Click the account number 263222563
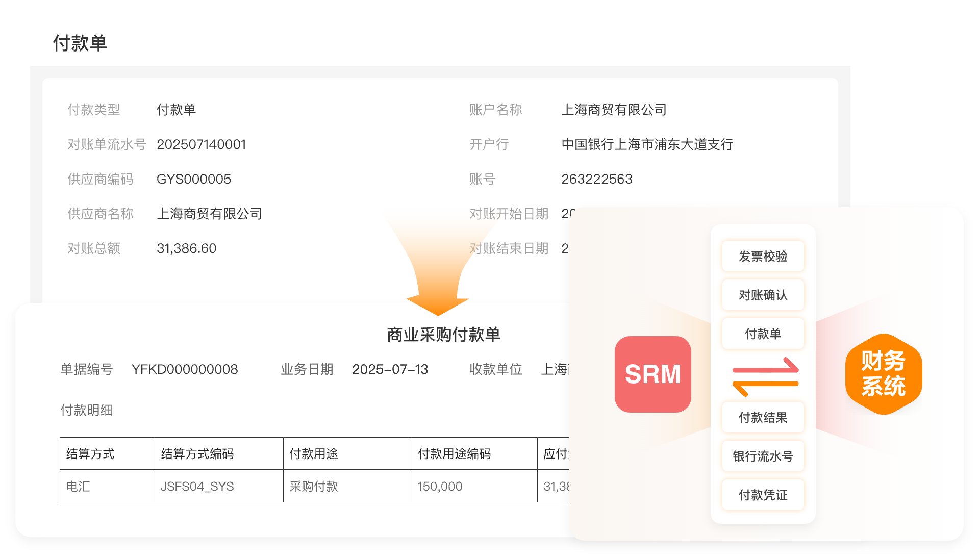Image resolution: width=979 pixels, height=560 pixels. pyautogui.click(x=596, y=179)
